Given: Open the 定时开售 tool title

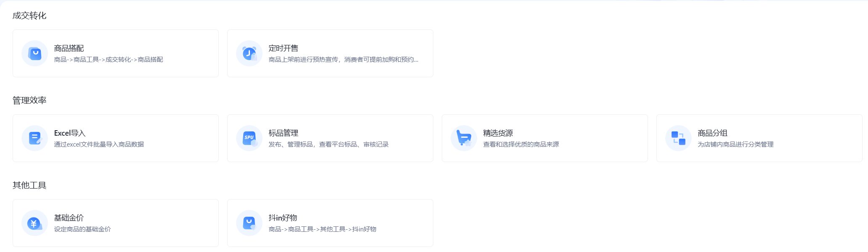Looking at the screenshot, I should (283, 48).
